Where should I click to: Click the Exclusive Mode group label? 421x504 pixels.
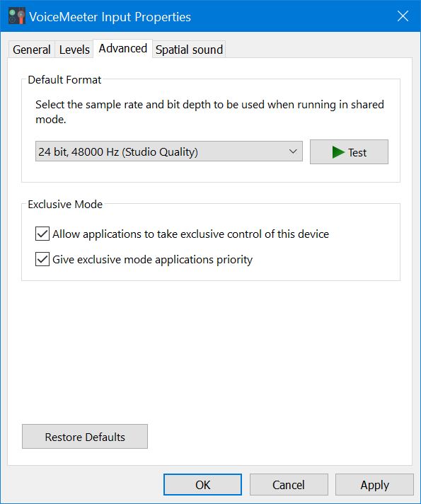(x=65, y=205)
